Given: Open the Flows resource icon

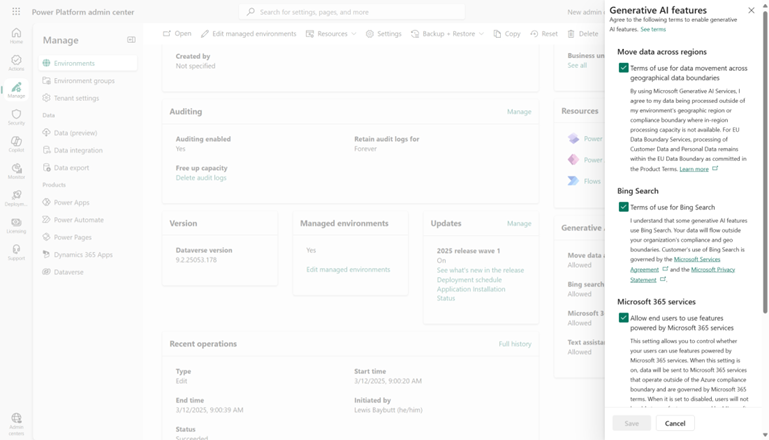Looking at the screenshot, I should [573, 181].
